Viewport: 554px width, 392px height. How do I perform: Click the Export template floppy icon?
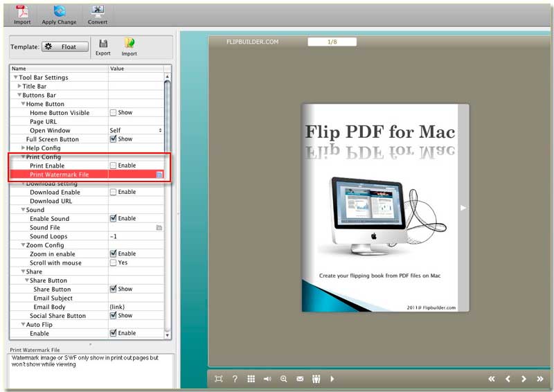(103, 44)
